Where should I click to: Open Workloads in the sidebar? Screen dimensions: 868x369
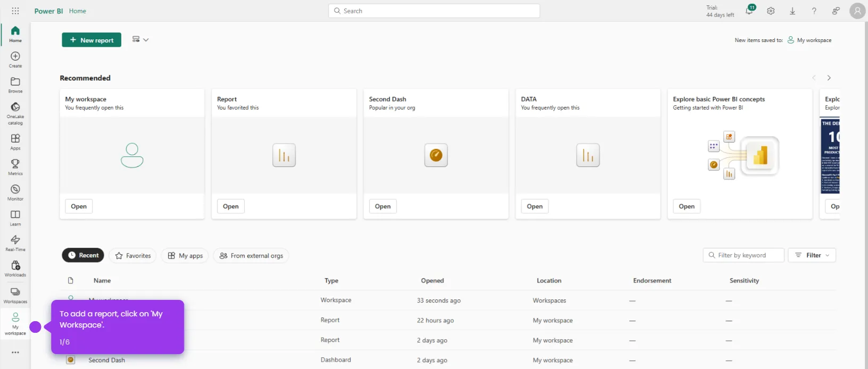tap(15, 269)
